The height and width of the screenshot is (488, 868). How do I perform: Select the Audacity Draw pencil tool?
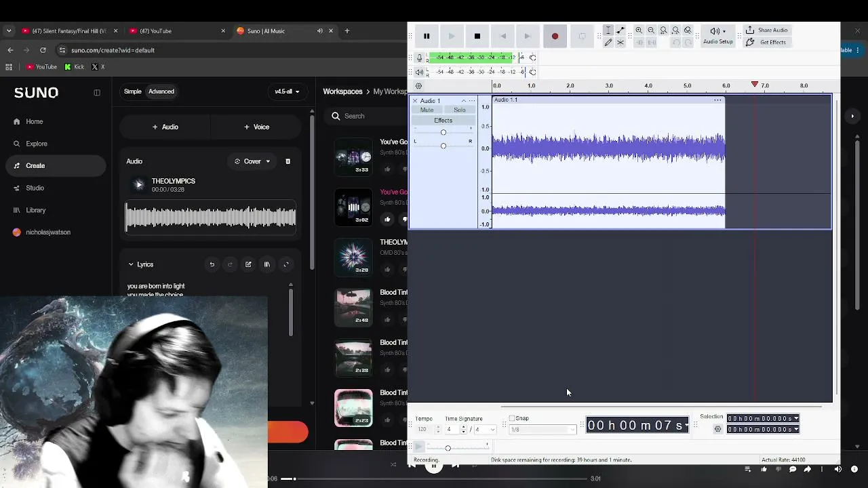click(x=608, y=43)
